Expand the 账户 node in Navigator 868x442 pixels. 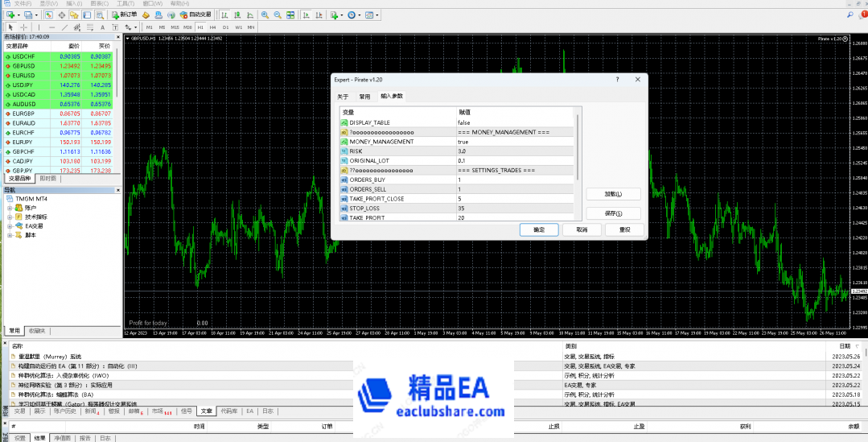[x=10, y=208]
